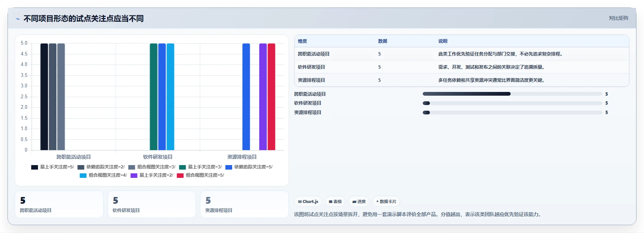The width and height of the screenshot is (644, 233).
Task: Click the 说明 column header
Action: tap(443, 41)
